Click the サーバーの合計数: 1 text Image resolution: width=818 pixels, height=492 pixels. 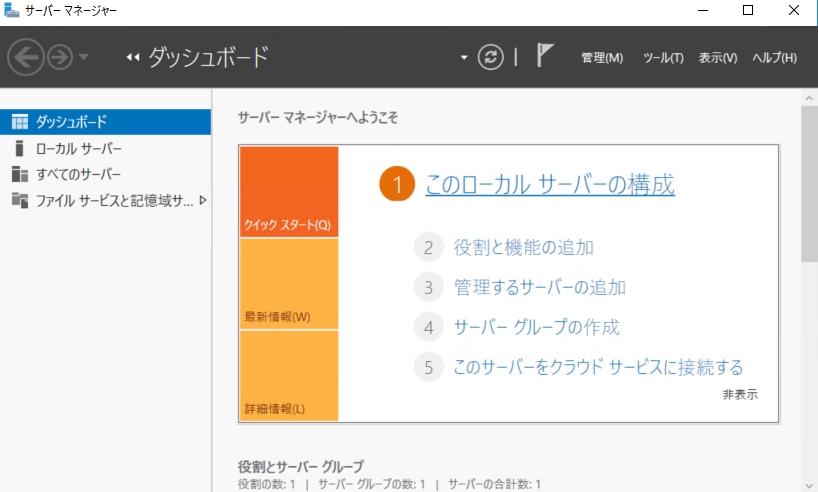tap(494, 484)
